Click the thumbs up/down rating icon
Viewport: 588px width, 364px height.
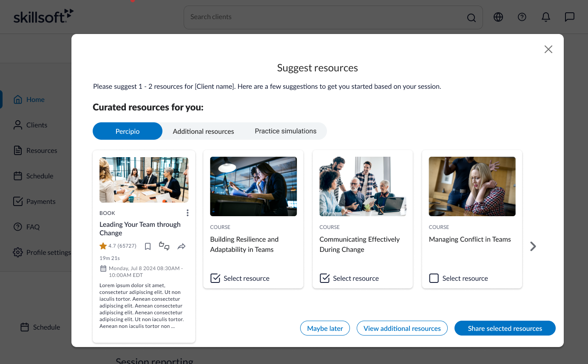pos(164,246)
